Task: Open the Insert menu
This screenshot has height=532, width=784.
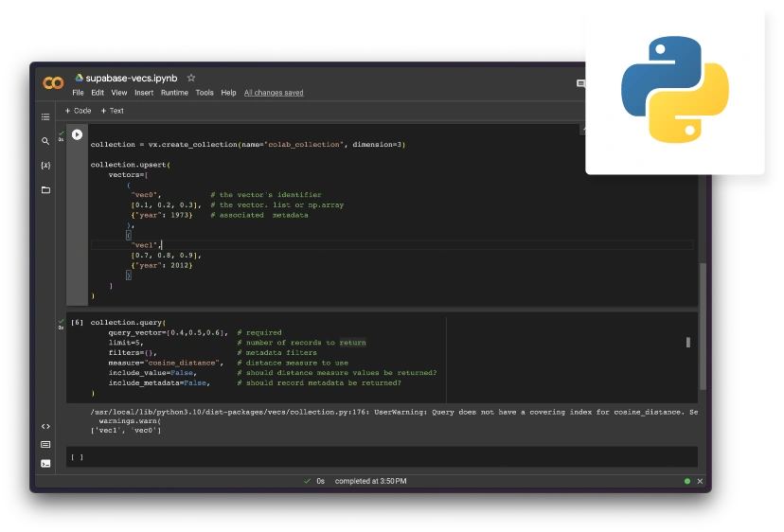Action: 144,93
